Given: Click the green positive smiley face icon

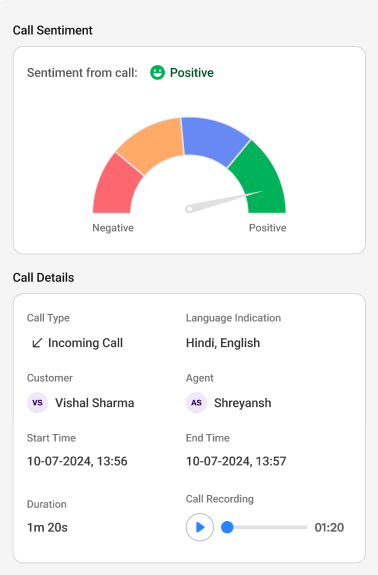Looking at the screenshot, I should coord(157,72).
